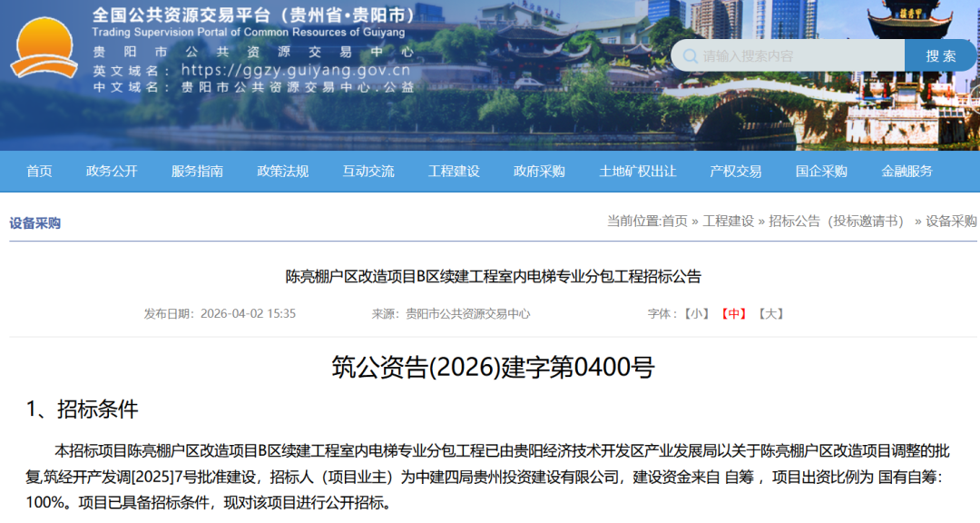Set font size to 大 (large)

point(770,313)
